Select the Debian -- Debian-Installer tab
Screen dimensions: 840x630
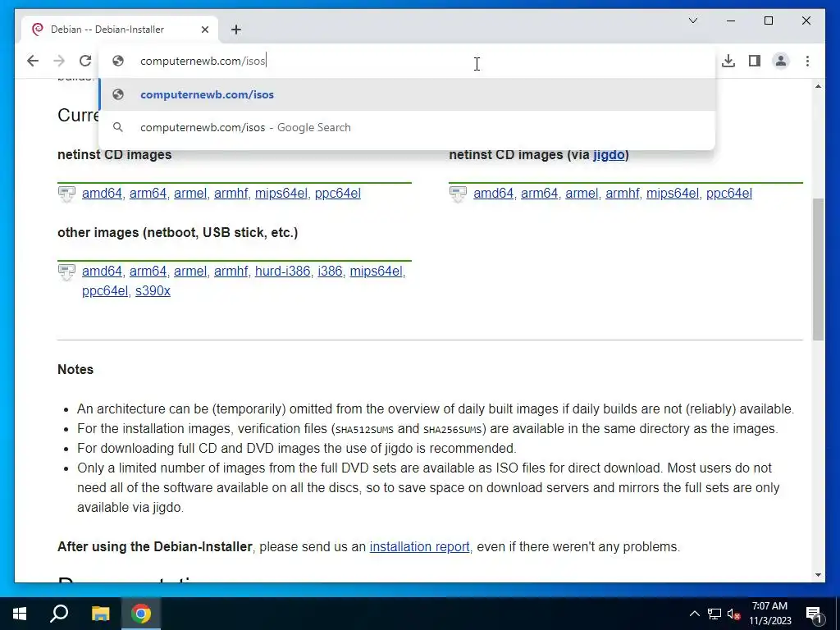click(x=121, y=30)
